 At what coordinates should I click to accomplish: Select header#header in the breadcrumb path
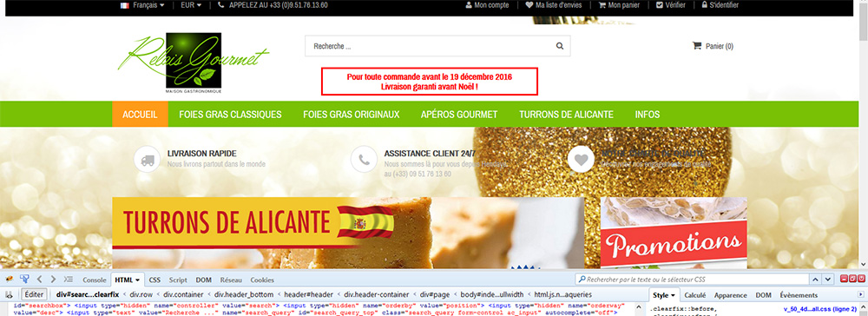307,295
